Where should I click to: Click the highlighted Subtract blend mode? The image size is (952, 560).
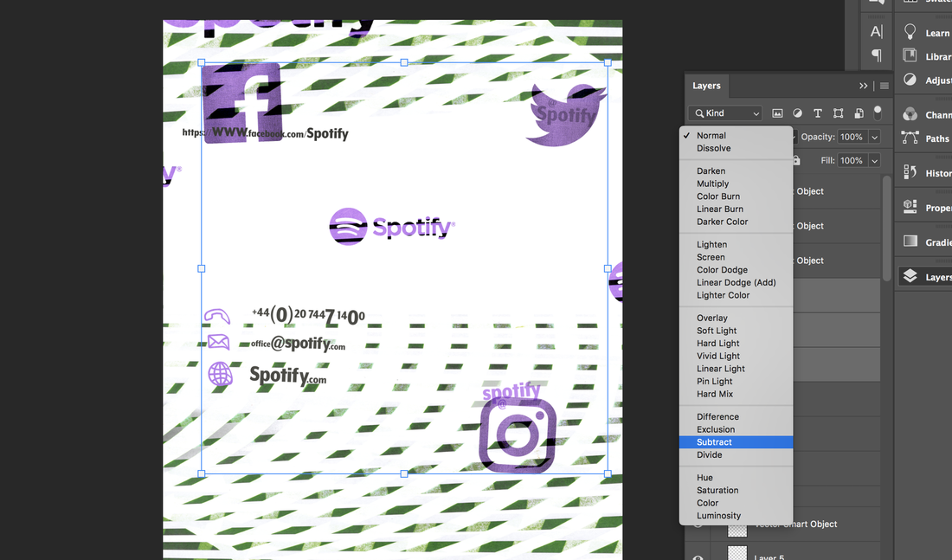coord(736,442)
